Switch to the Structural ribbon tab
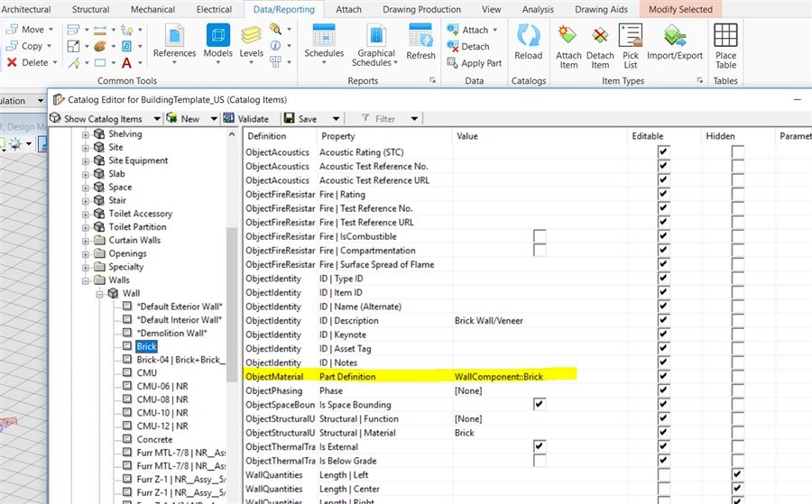 (90, 9)
